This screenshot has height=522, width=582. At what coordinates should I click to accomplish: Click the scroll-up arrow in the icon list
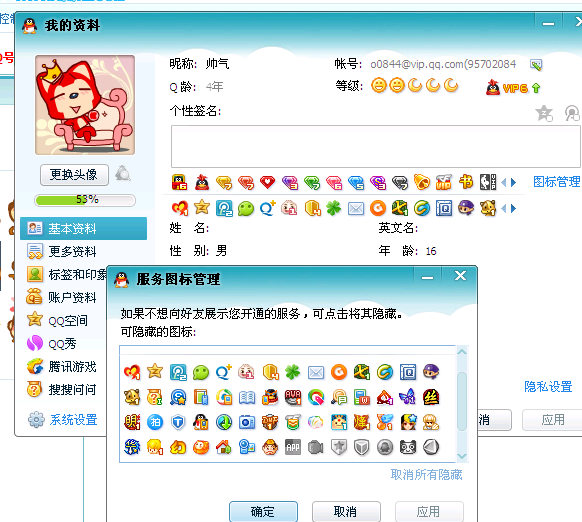[462, 351]
